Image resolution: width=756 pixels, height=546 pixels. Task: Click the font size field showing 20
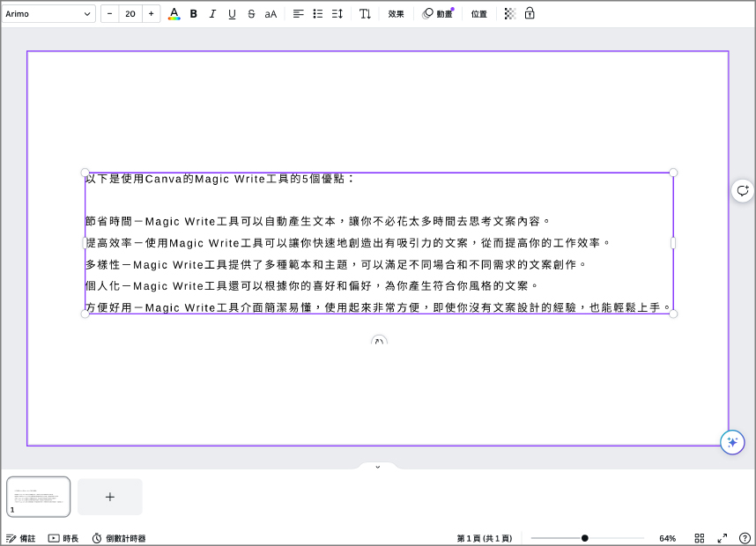tap(130, 14)
